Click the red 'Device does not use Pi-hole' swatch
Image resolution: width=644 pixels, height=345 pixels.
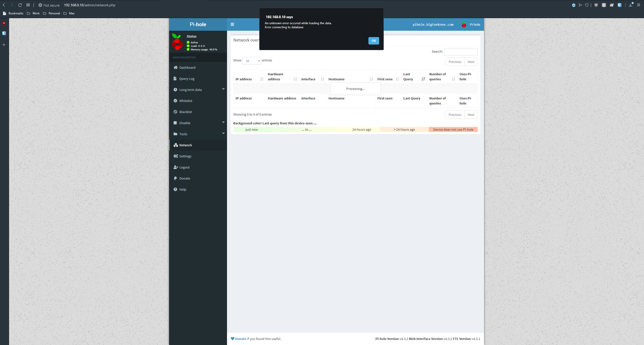click(453, 129)
